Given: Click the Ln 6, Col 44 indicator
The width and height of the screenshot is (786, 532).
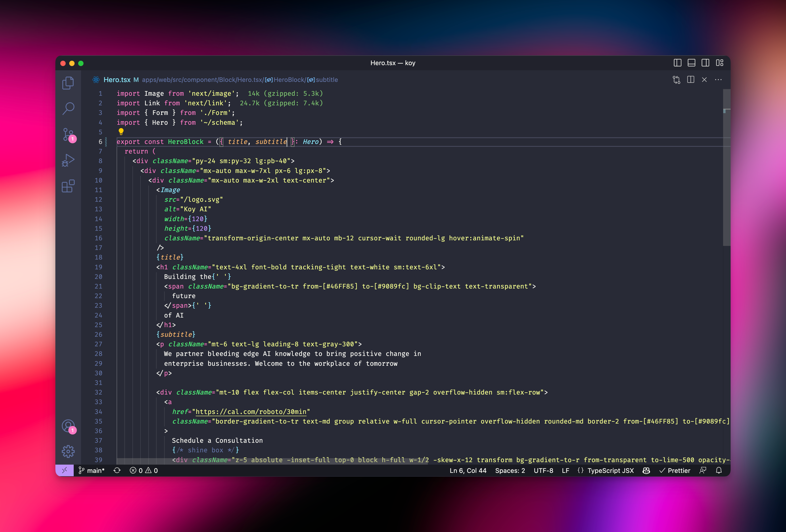Looking at the screenshot, I should tap(468, 470).
